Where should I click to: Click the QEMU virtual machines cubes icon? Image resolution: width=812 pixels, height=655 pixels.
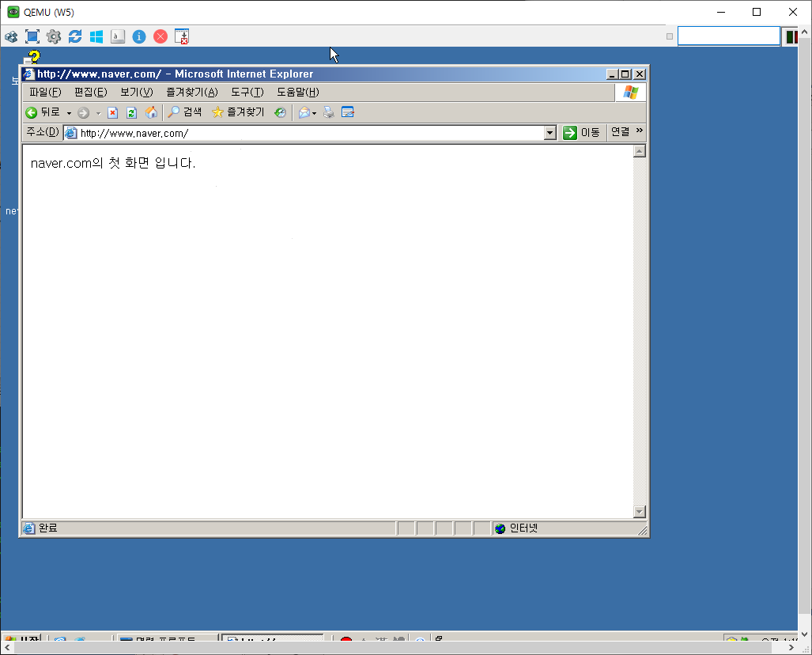11,37
